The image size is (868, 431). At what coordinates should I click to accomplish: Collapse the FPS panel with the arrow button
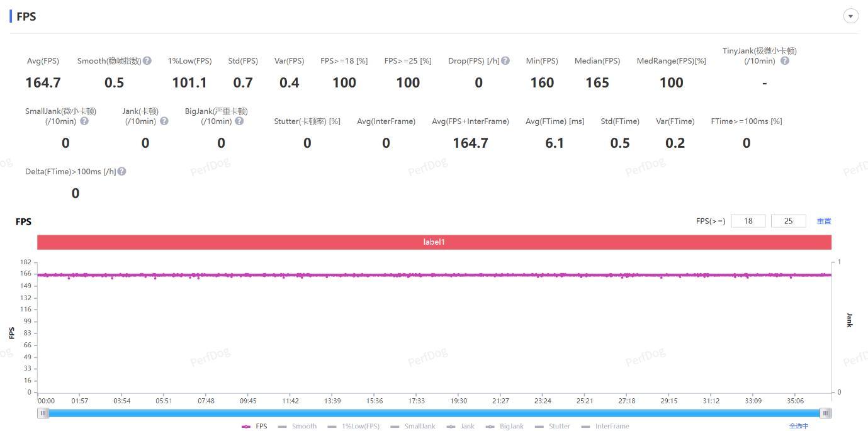pos(850,16)
